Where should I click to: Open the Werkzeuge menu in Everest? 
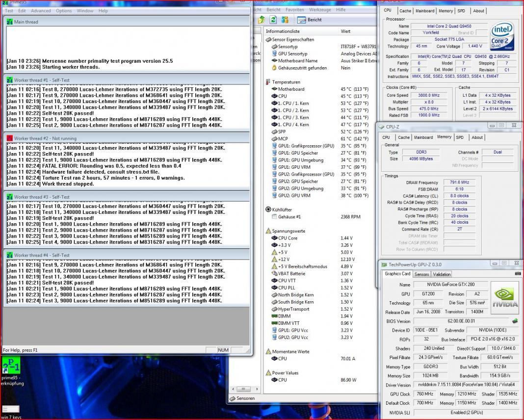(320, 10)
